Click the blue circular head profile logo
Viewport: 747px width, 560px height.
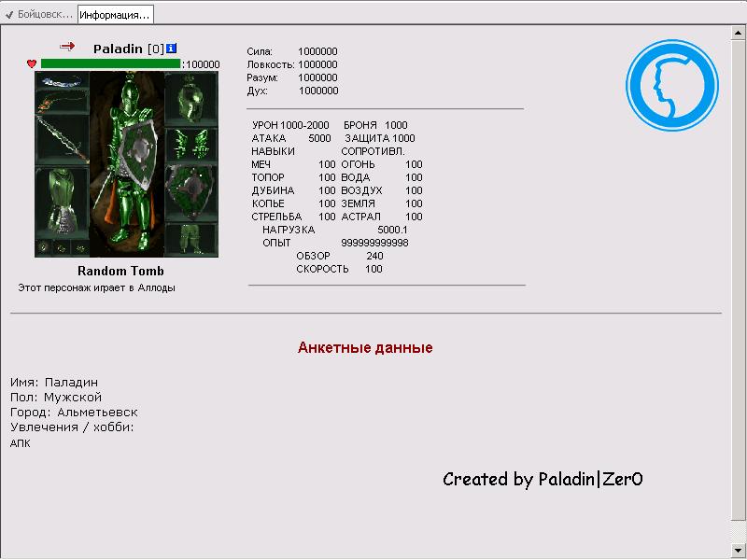click(x=672, y=85)
